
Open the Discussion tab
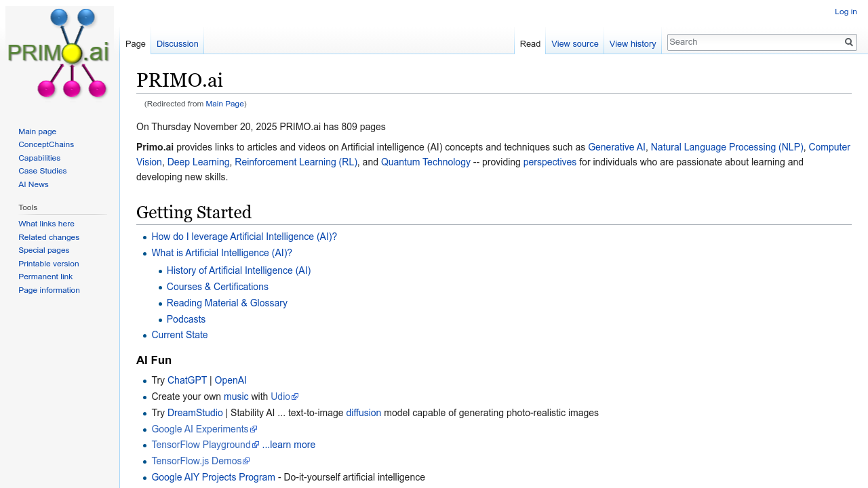point(177,43)
